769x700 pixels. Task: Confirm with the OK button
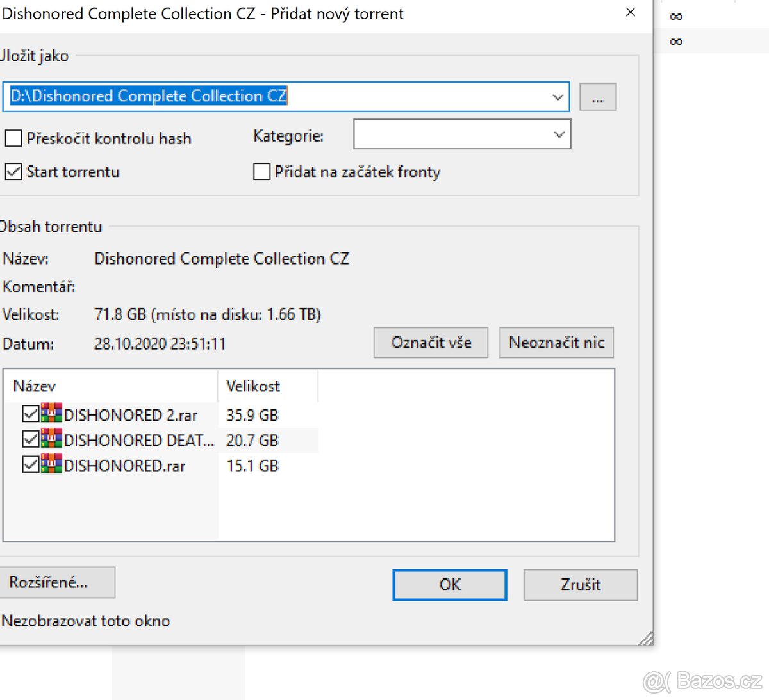pyautogui.click(x=450, y=585)
